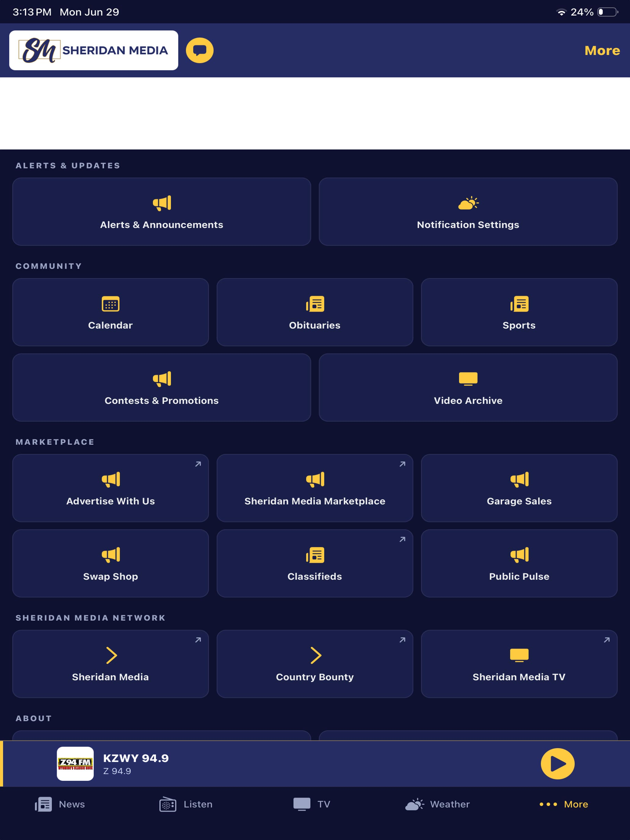Switch to the TV tab

click(x=312, y=804)
